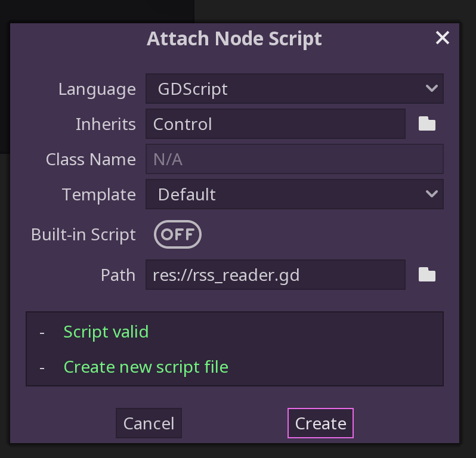Click the 'Built-in Script' label

tap(83, 234)
